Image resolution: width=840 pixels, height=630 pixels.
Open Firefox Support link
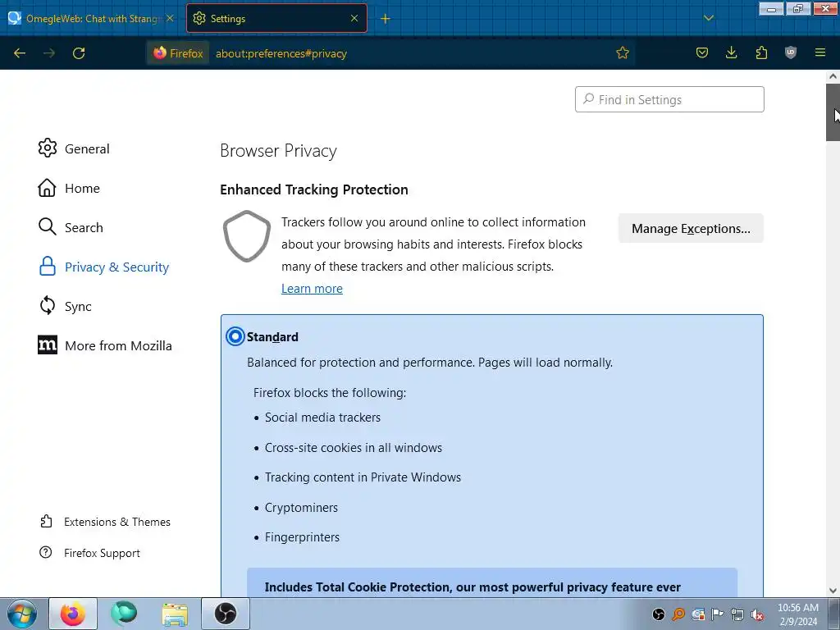(89, 553)
